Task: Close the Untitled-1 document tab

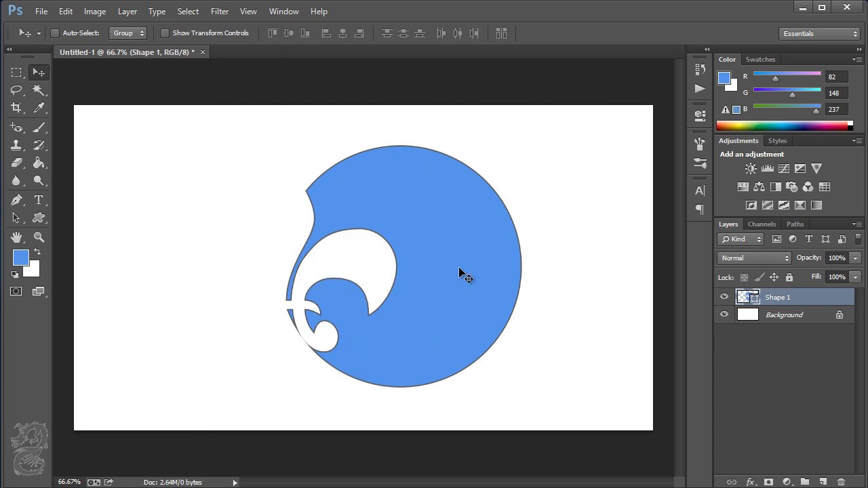Action: point(202,52)
